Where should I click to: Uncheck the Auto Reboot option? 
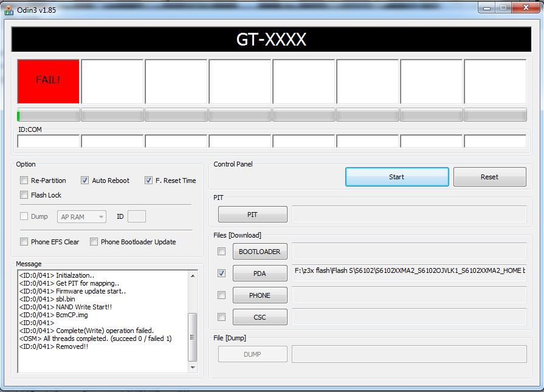click(84, 181)
